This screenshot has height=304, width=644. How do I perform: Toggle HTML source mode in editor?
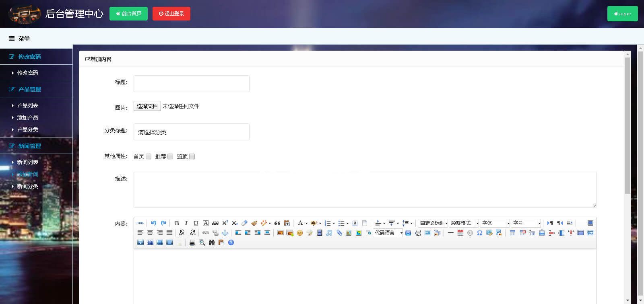point(140,223)
